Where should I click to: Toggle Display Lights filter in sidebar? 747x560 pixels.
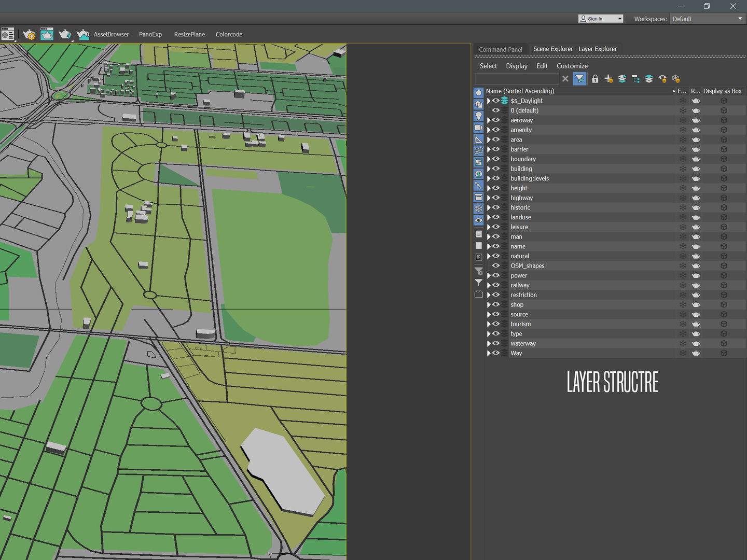[478, 116]
